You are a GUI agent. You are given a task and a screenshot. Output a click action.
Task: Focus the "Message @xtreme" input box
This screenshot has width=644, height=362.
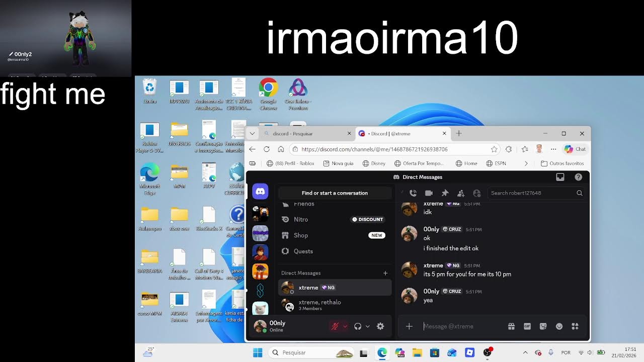pyautogui.click(x=463, y=326)
